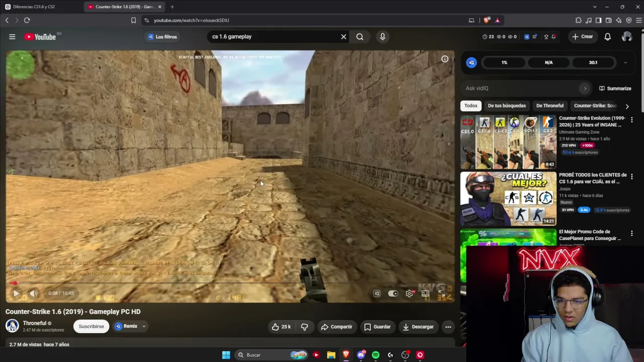The image size is (644, 362).
Task: Open Discord from taskbar
Action: pos(361,355)
